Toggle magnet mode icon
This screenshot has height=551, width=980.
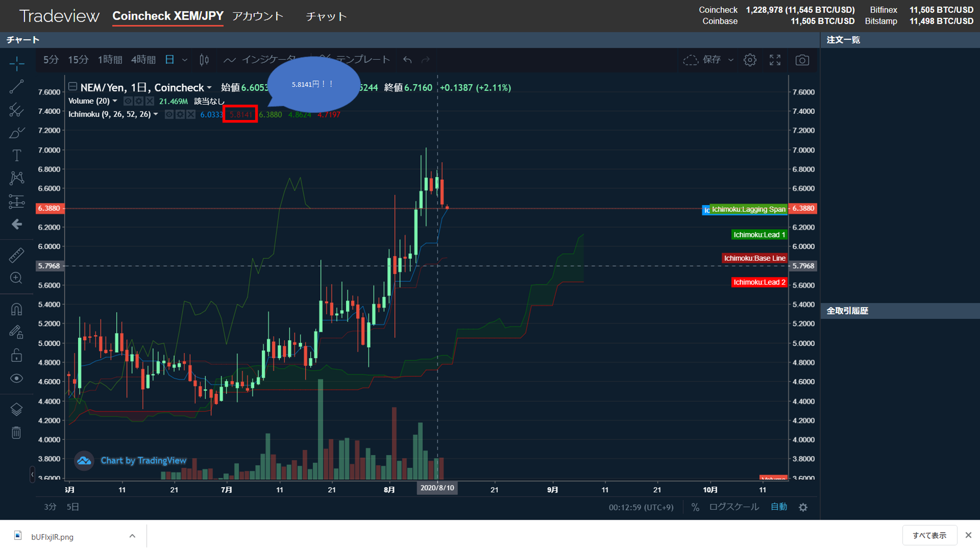(17, 309)
